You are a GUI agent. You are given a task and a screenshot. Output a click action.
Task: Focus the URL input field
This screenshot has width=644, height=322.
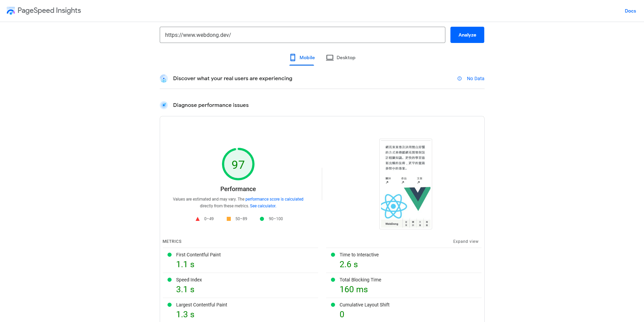(x=302, y=35)
